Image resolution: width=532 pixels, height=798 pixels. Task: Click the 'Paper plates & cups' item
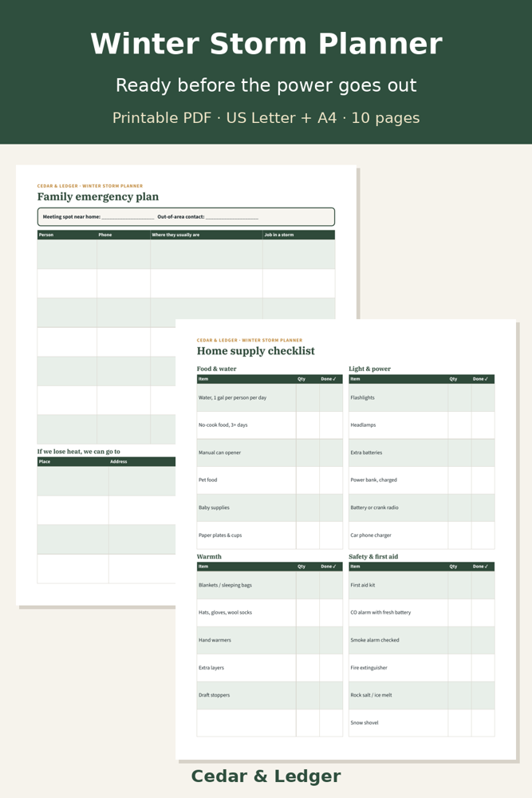click(x=220, y=535)
